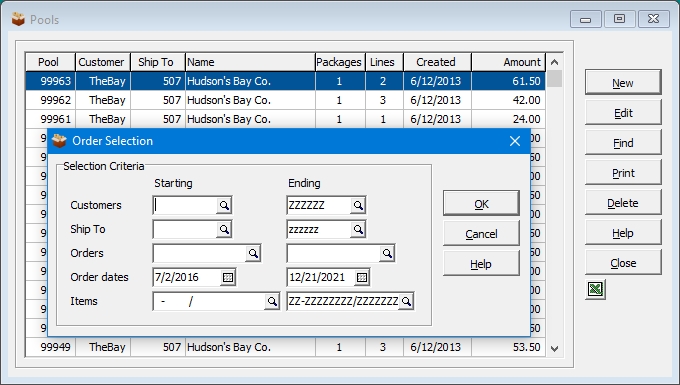Open lookup for starting Orders field
The height and width of the screenshot is (385, 680).
pyautogui.click(x=253, y=253)
